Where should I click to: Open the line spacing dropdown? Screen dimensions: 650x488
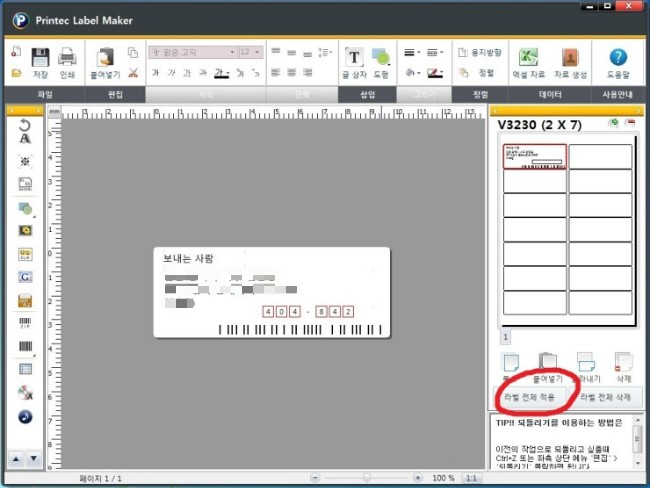tap(325, 53)
